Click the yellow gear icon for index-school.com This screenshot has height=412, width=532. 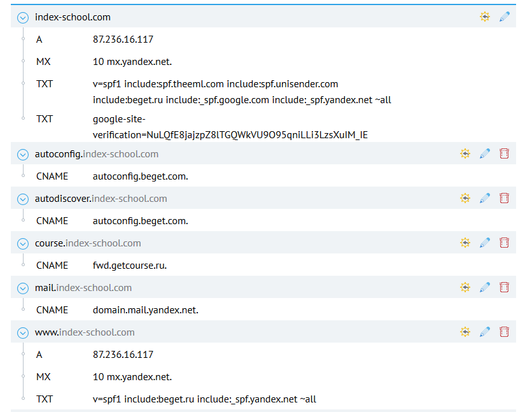point(485,17)
